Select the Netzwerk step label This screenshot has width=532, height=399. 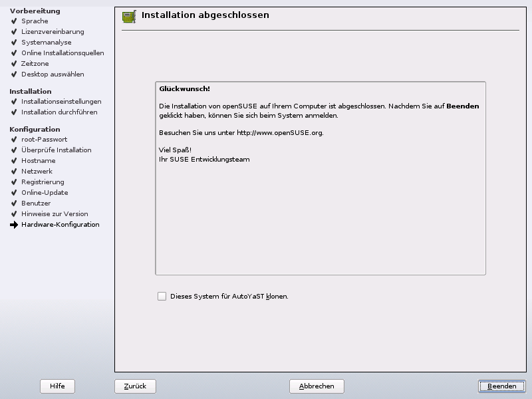(x=37, y=172)
